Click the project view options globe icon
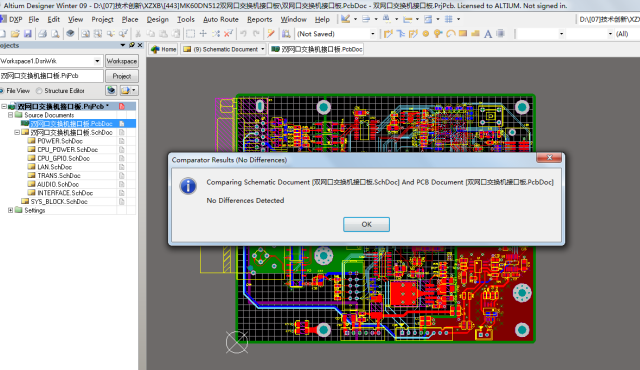This screenshot has width=640, height=370. (x=111, y=90)
